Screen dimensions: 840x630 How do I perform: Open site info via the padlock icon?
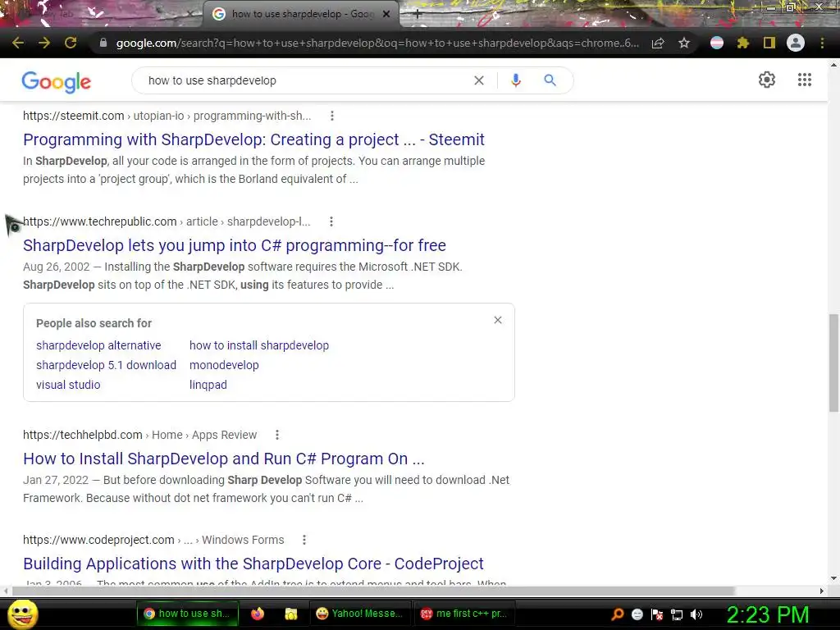(103, 43)
